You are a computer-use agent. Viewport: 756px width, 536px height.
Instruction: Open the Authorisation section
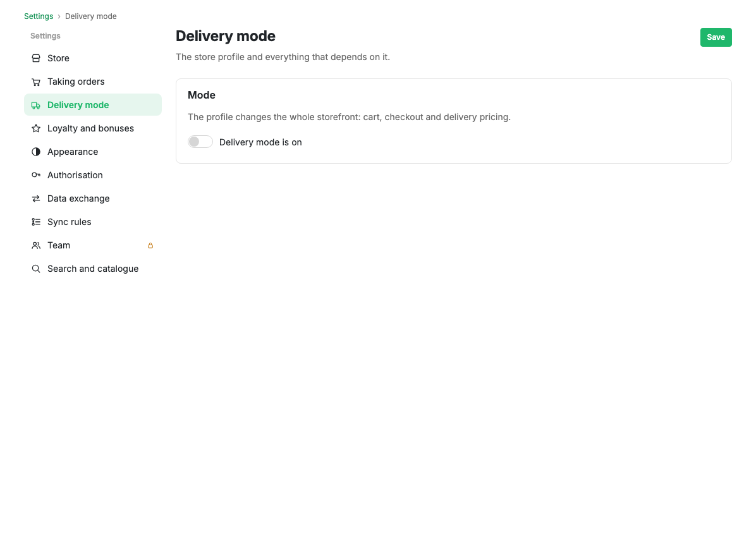point(92,176)
